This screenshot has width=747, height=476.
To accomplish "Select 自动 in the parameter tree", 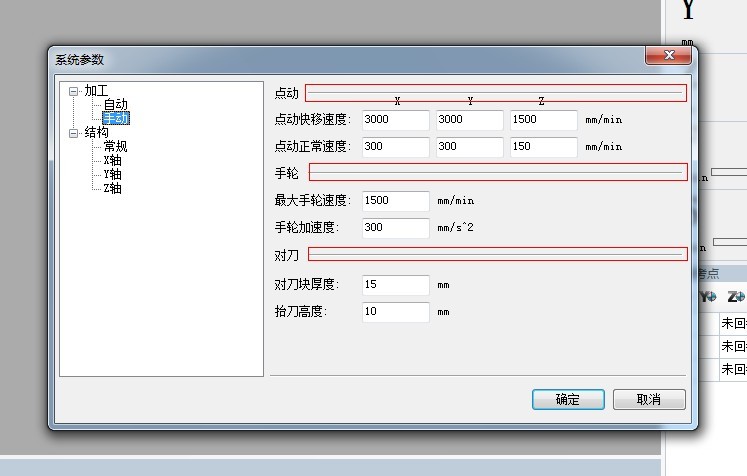I will (x=116, y=104).
